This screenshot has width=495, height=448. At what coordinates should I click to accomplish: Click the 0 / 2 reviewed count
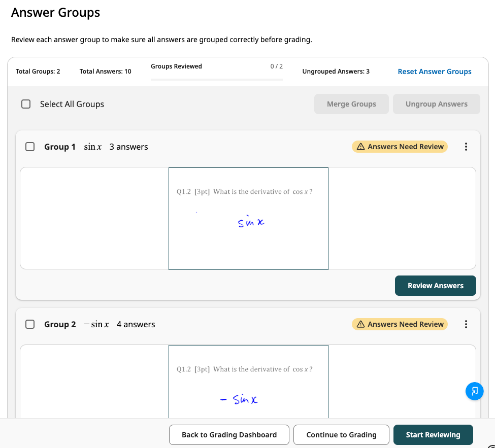tap(277, 66)
